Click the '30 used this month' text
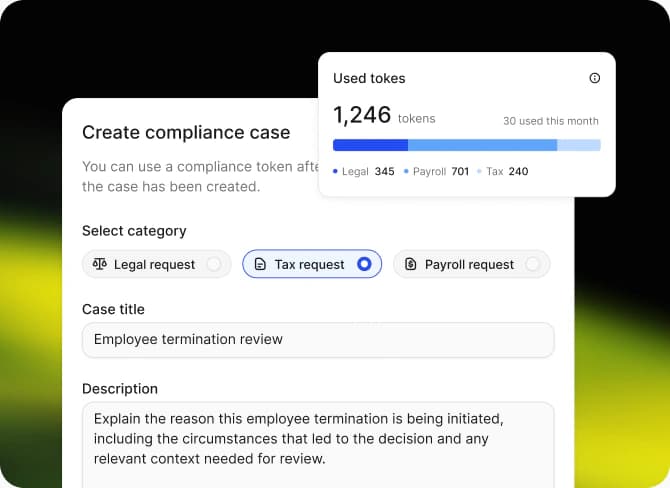Image resolution: width=670 pixels, height=488 pixels. pos(551,121)
